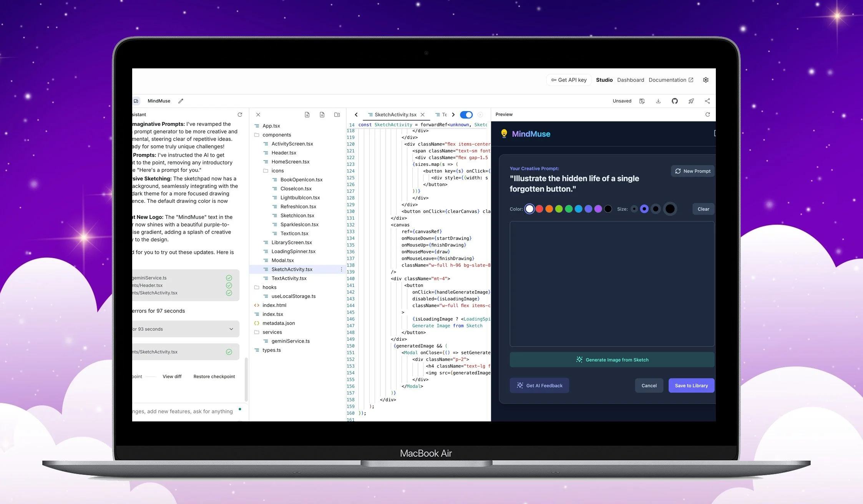
Task: Expand the 93 seconds dropdown
Action: [x=231, y=329]
